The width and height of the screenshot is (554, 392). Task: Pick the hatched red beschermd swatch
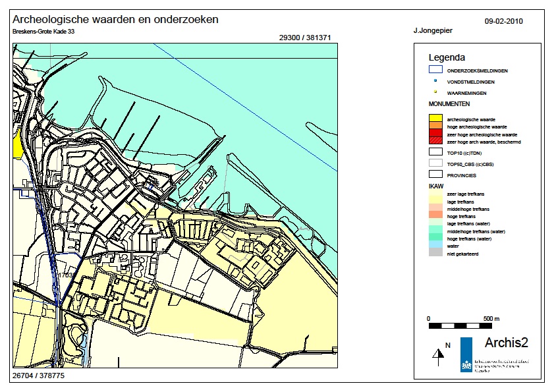[x=436, y=140]
